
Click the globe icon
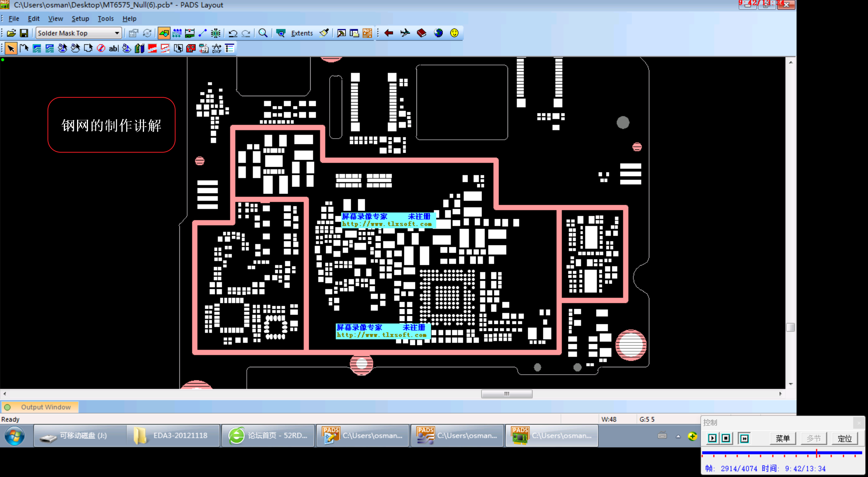(438, 33)
